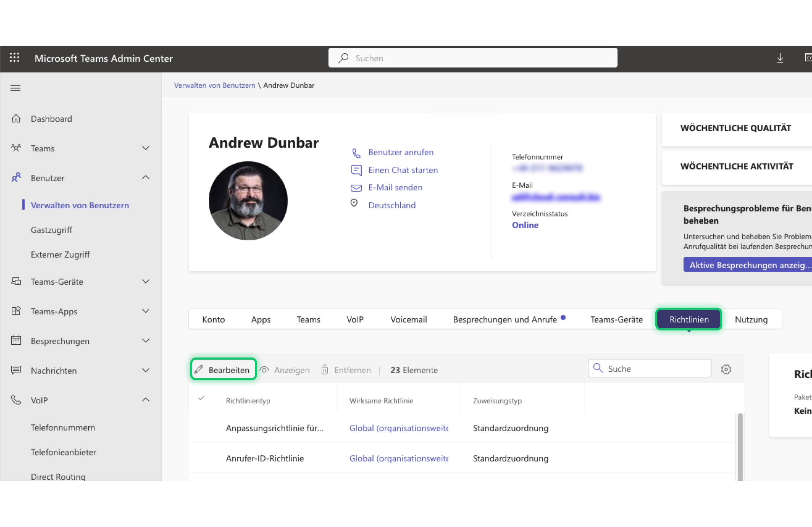
Task: Click the blurred email address link
Action: point(556,197)
